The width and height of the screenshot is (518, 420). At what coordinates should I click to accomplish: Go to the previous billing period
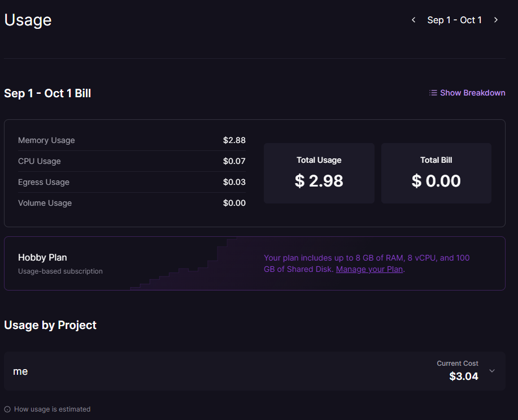pos(413,20)
